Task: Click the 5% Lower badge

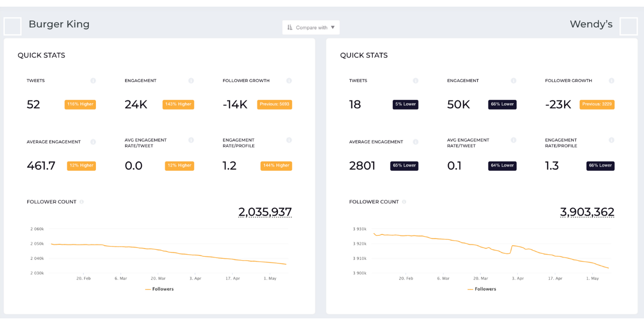Action: coord(406,105)
